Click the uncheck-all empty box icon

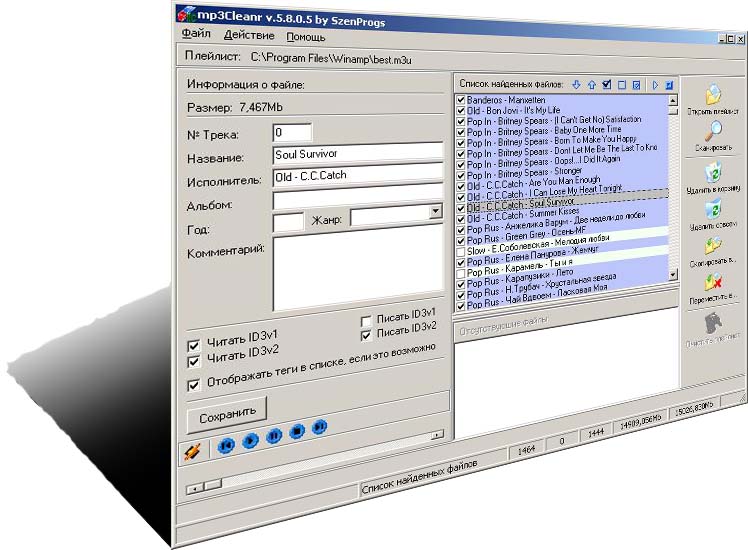(622, 85)
